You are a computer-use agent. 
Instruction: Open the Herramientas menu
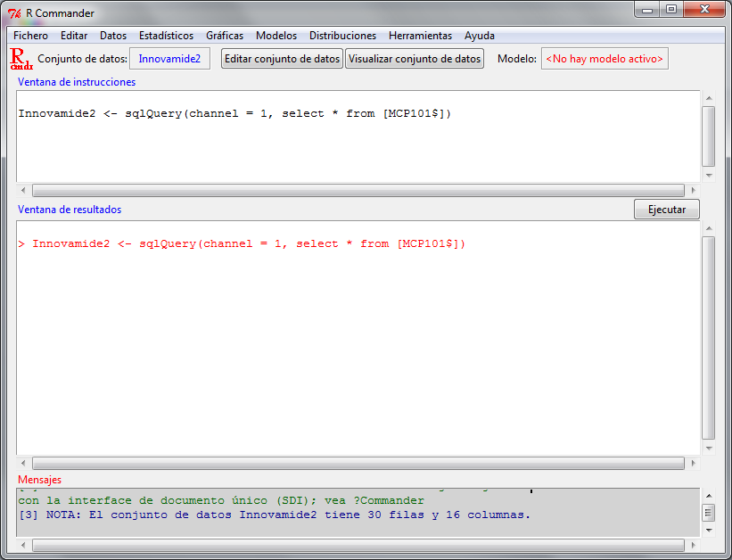420,36
